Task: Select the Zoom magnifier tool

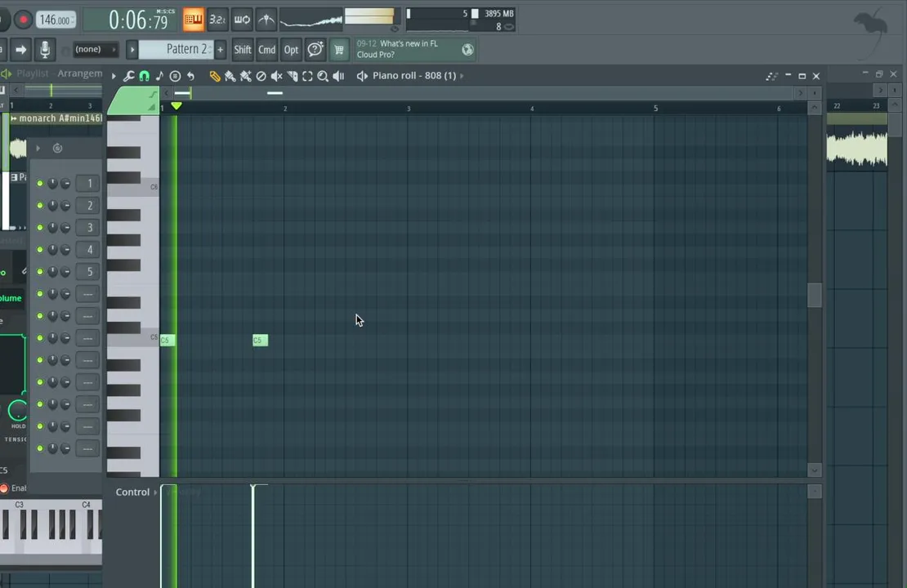Action: [323, 76]
